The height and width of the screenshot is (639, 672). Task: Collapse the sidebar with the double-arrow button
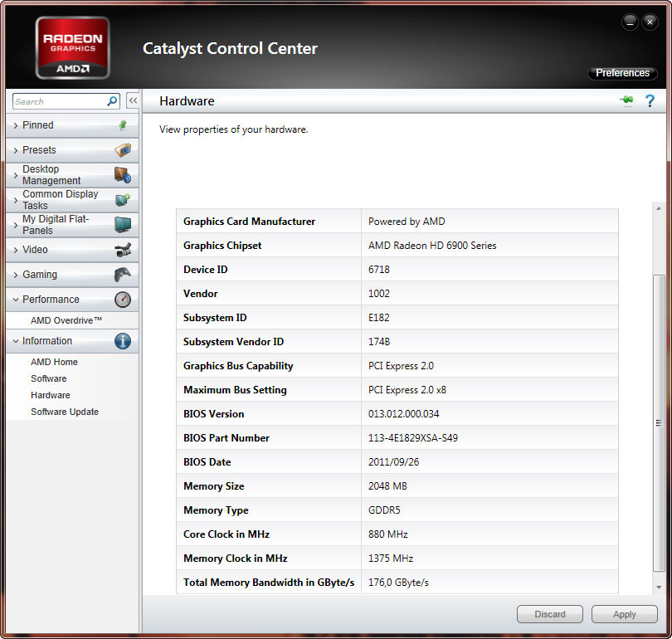133,101
